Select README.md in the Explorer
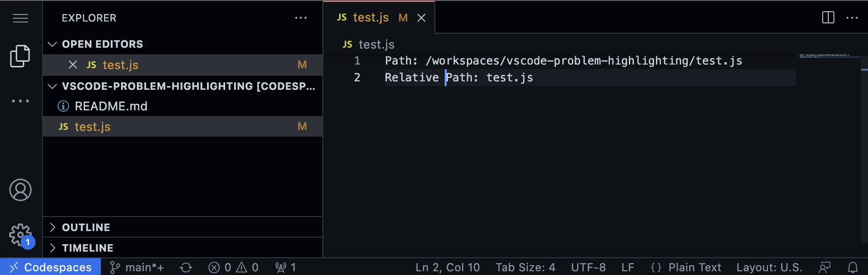Image resolution: width=868 pixels, height=275 pixels. (111, 106)
